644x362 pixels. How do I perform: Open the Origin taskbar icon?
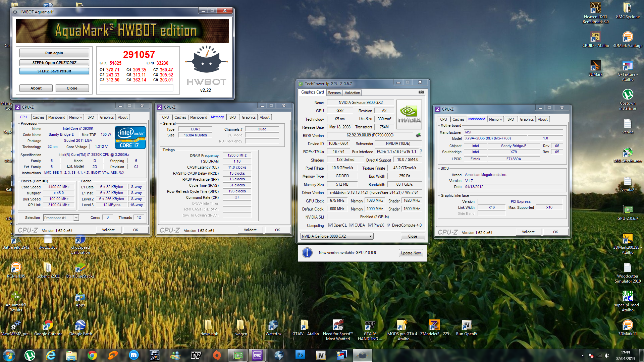click(x=217, y=355)
